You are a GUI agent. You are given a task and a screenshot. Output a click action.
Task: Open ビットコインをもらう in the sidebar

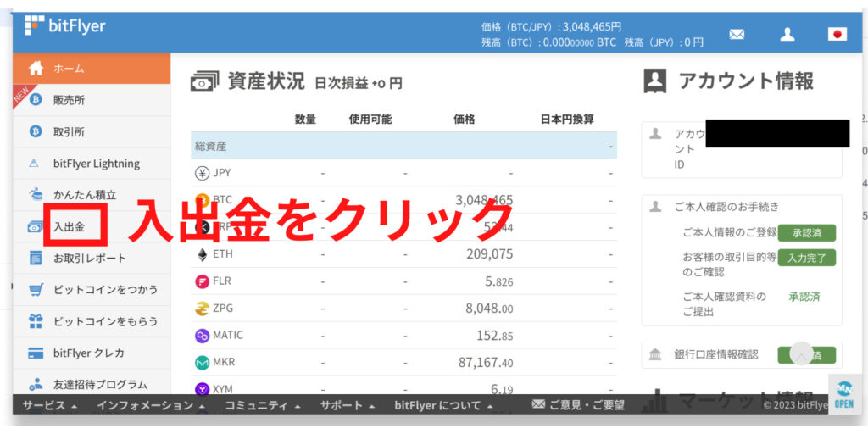click(92, 321)
